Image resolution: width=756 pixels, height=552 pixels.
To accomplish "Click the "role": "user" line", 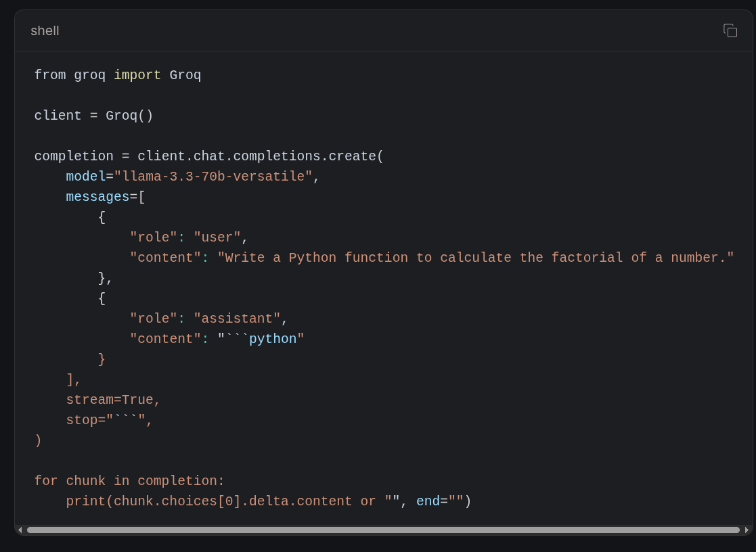I will click(189, 237).
